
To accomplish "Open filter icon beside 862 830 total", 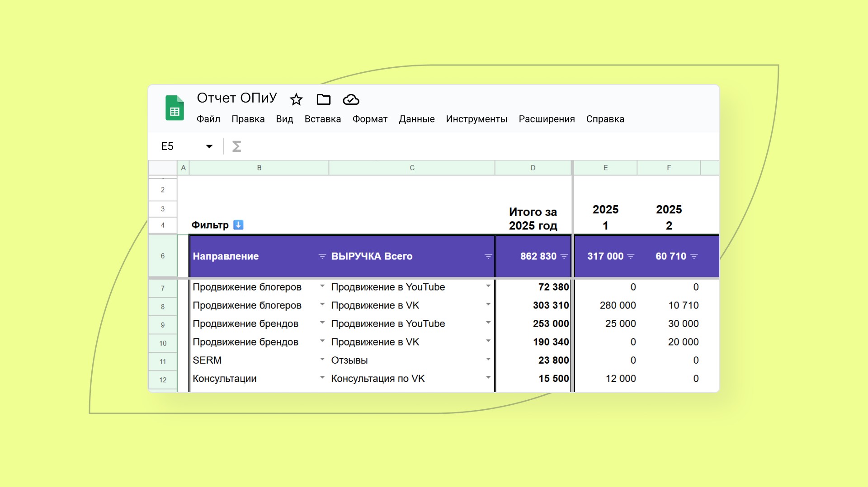I will pyautogui.click(x=564, y=256).
